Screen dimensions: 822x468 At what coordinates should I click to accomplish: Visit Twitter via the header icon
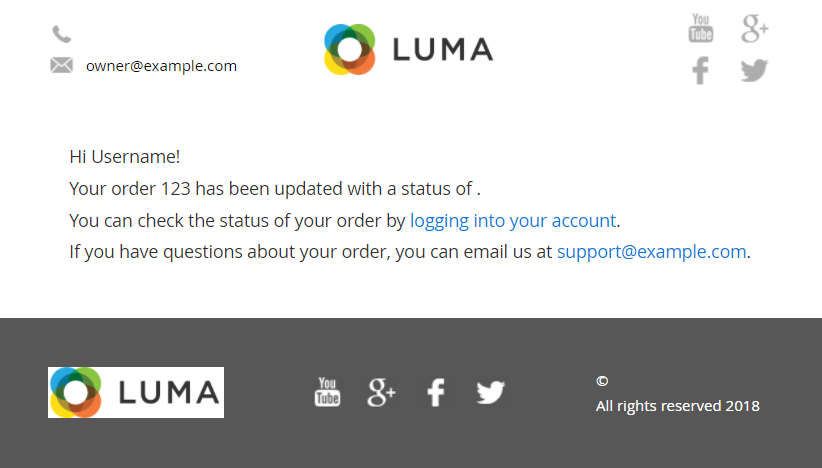tap(754, 71)
